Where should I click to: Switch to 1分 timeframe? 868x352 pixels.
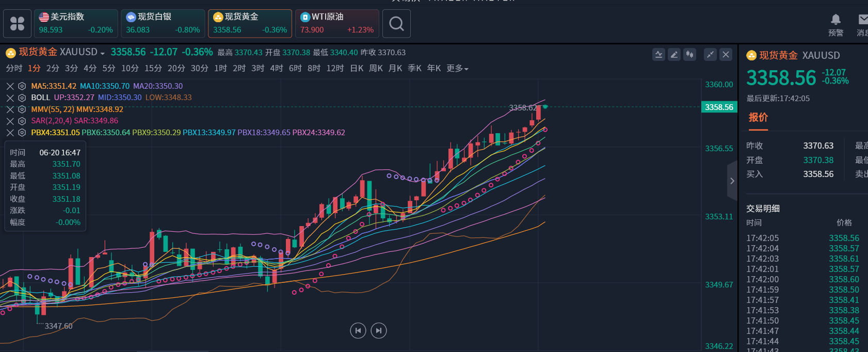point(34,68)
